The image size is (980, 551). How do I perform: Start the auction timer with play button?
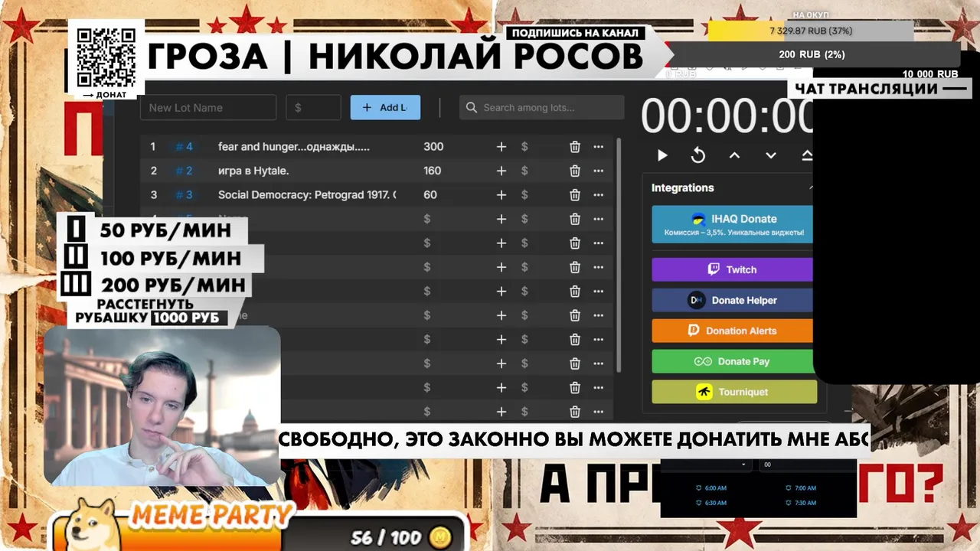pyautogui.click(x=662, y=155)
